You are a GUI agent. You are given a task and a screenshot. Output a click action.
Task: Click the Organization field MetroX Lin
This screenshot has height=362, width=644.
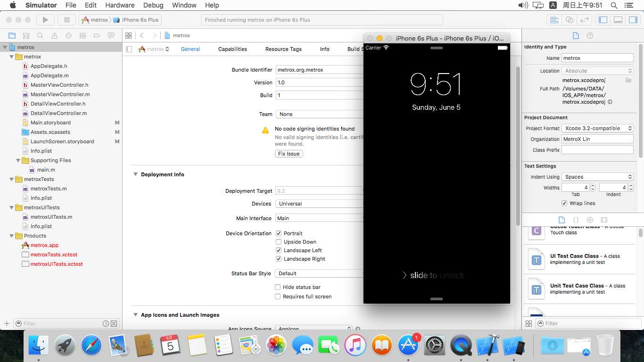pos(597,139)
